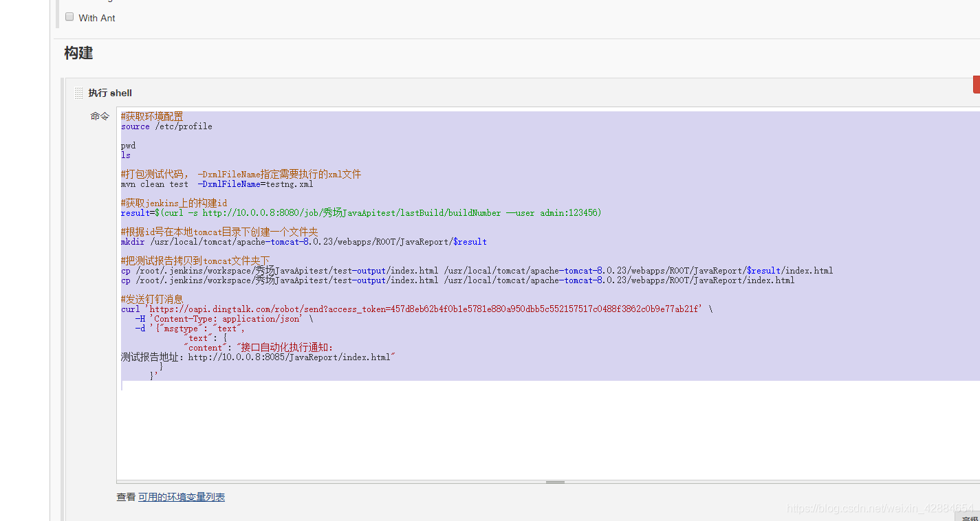
Task: Click the With Ant label text
Action: tap(97, 18)
